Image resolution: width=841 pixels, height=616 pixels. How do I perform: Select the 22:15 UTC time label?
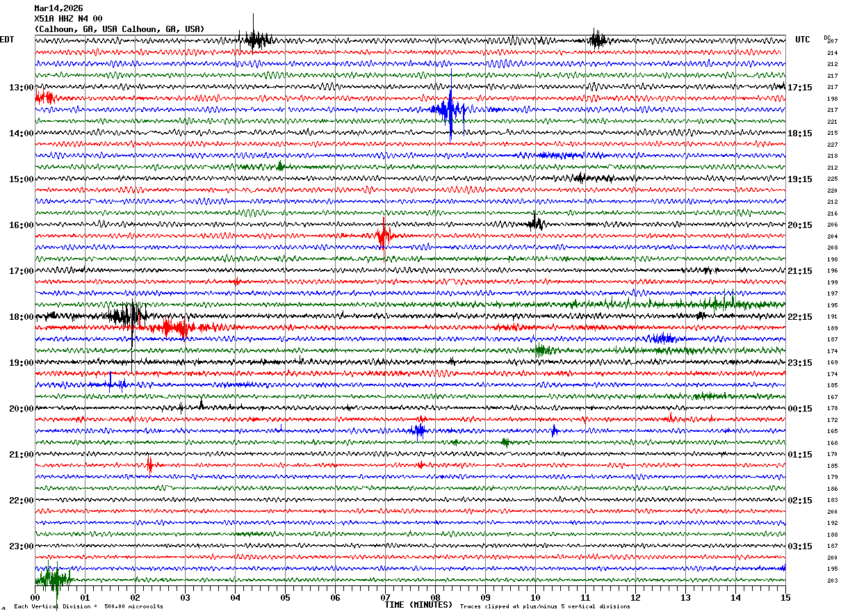click(x=800, y=317)
